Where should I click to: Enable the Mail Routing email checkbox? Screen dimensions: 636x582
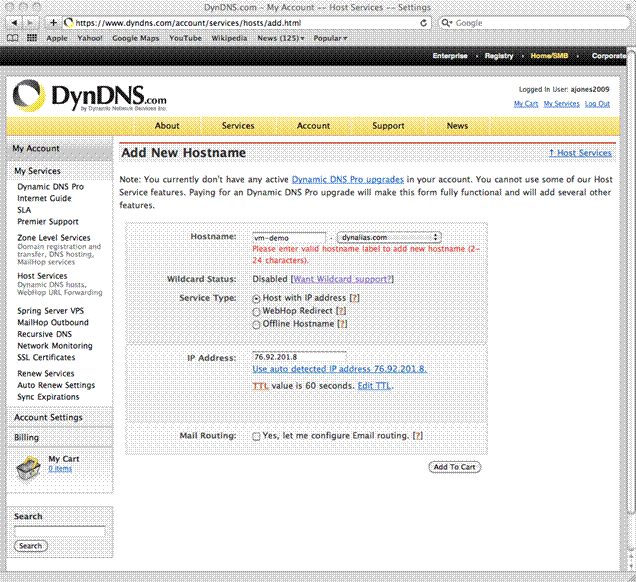[256, 436]
